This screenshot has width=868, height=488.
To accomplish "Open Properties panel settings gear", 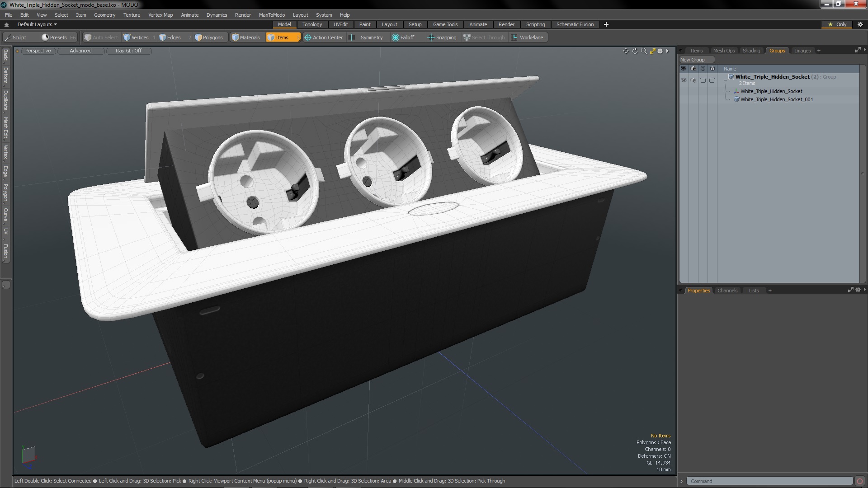I will (858, 290).
